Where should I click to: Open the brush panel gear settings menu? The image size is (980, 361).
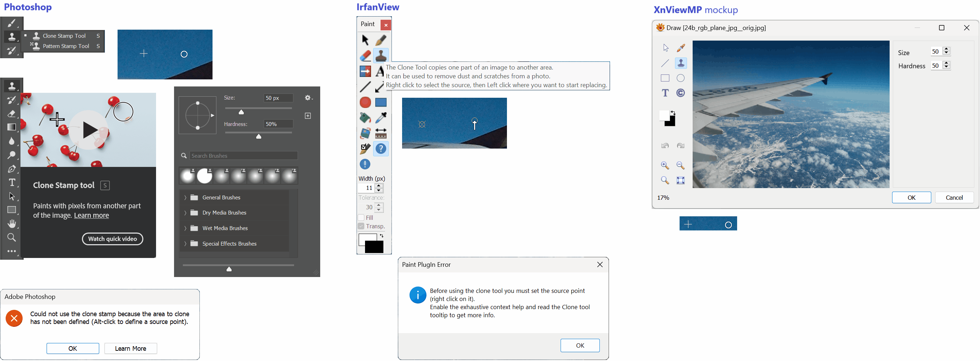tap(309, 98)
